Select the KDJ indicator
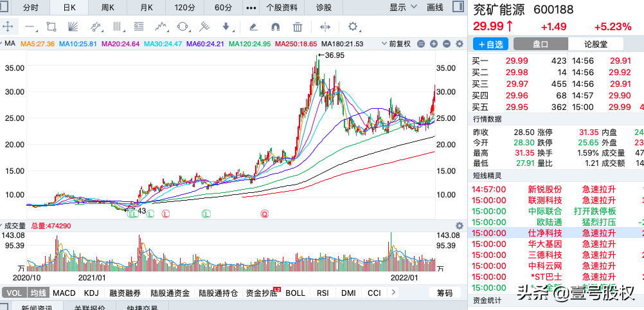 91,293
